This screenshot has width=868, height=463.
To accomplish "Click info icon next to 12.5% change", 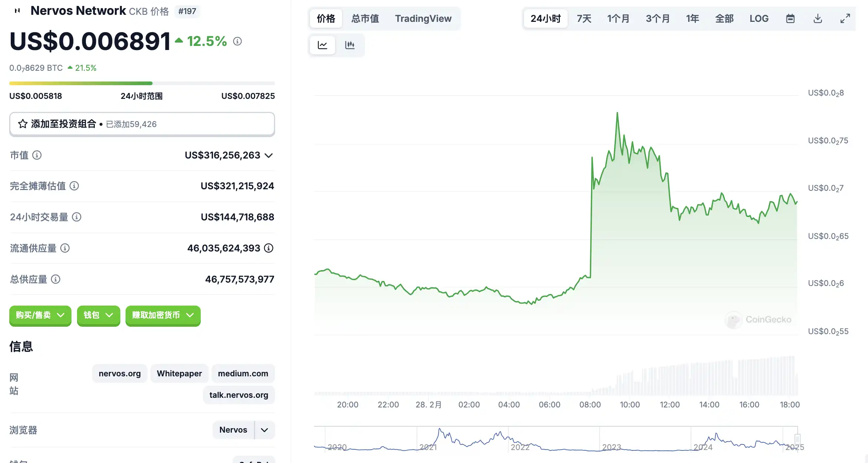I will (237, 41).
